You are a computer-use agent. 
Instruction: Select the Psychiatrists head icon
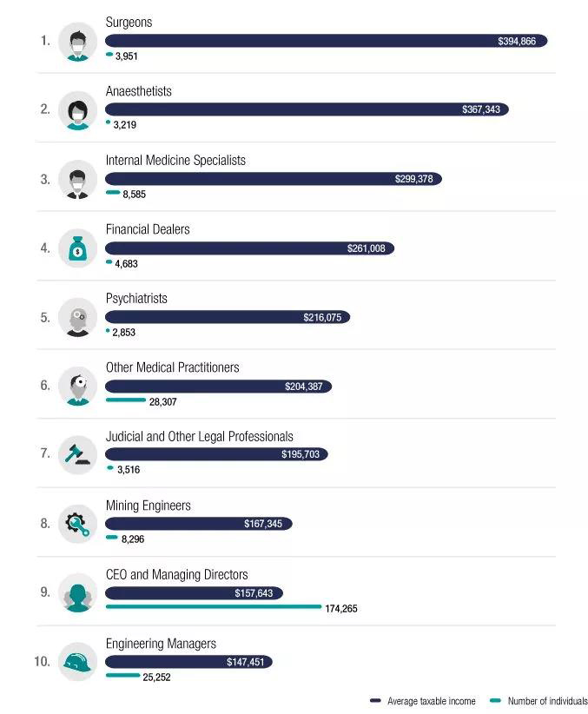78,317
